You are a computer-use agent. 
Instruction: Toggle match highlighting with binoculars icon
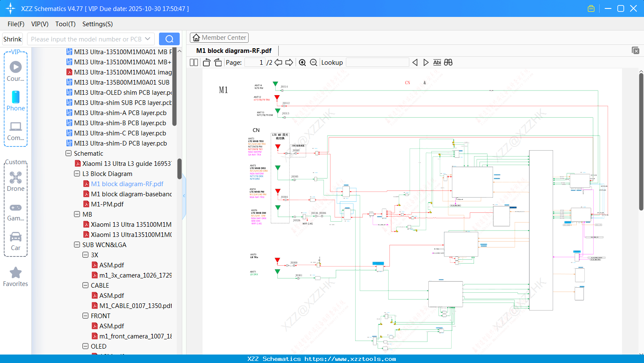[x=448, y=62]
